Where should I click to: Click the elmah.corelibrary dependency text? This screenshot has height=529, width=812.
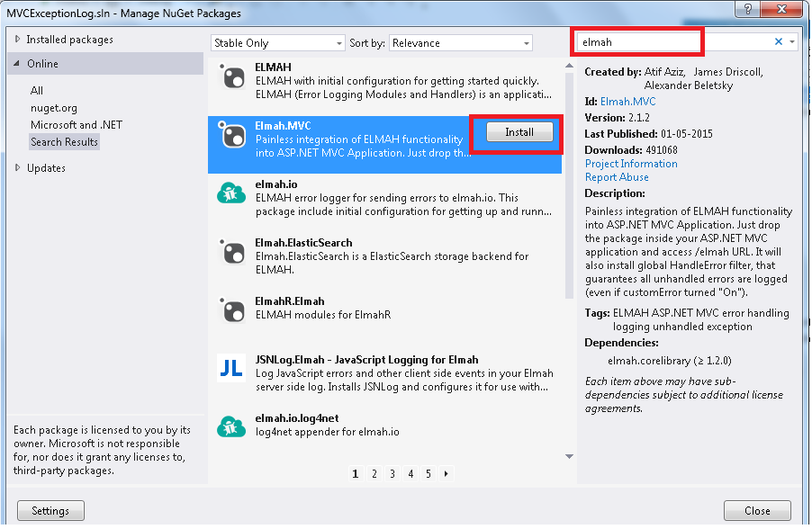click(x=670, y=361)
